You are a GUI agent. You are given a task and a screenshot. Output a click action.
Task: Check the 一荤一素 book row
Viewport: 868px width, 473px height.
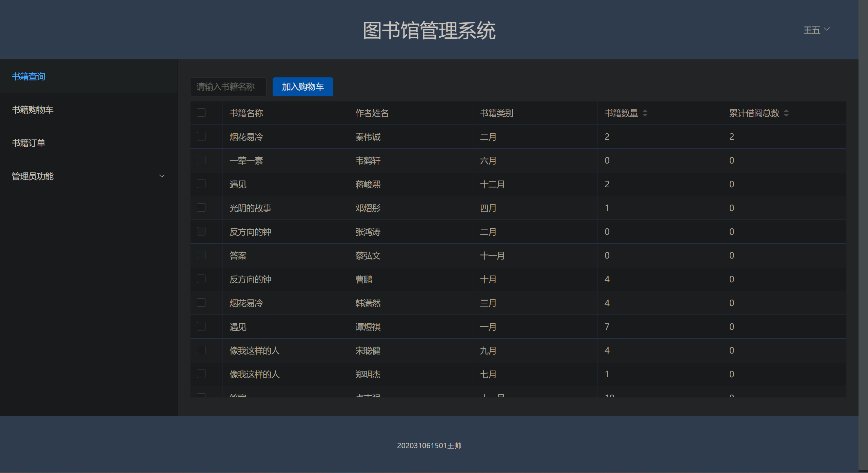click(201, 160)
